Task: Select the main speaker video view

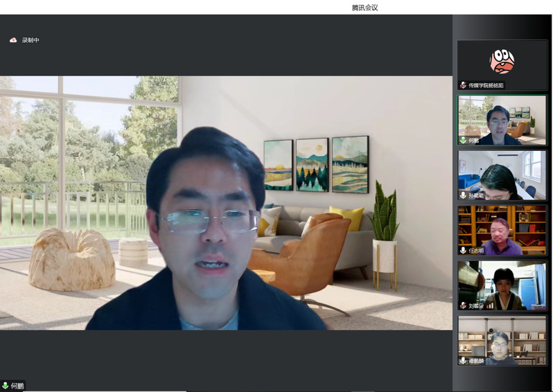Action: [226, 202]
